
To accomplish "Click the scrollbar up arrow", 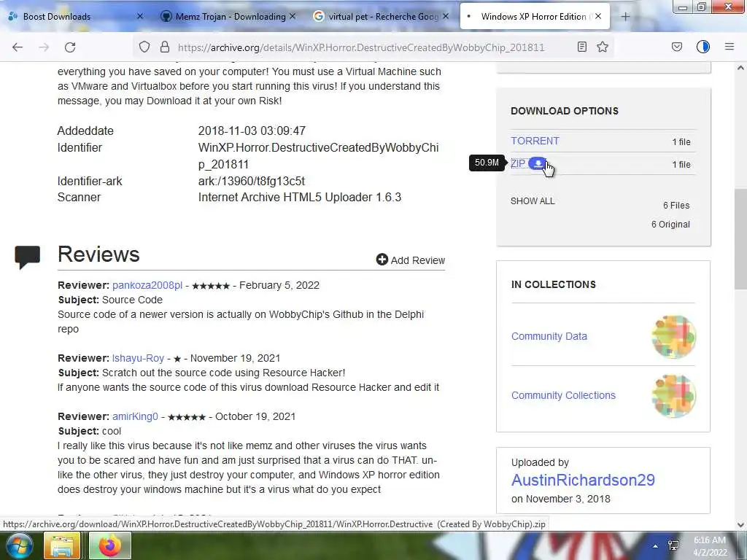I will point(740,68).
